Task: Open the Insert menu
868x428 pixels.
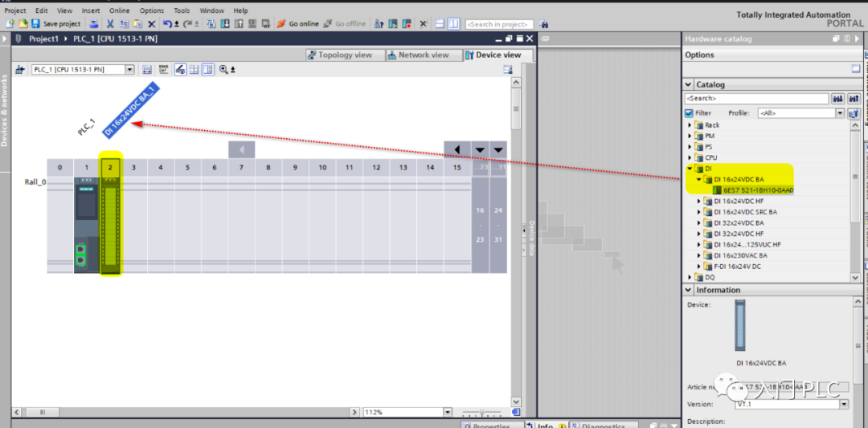Action: [91, 10]
